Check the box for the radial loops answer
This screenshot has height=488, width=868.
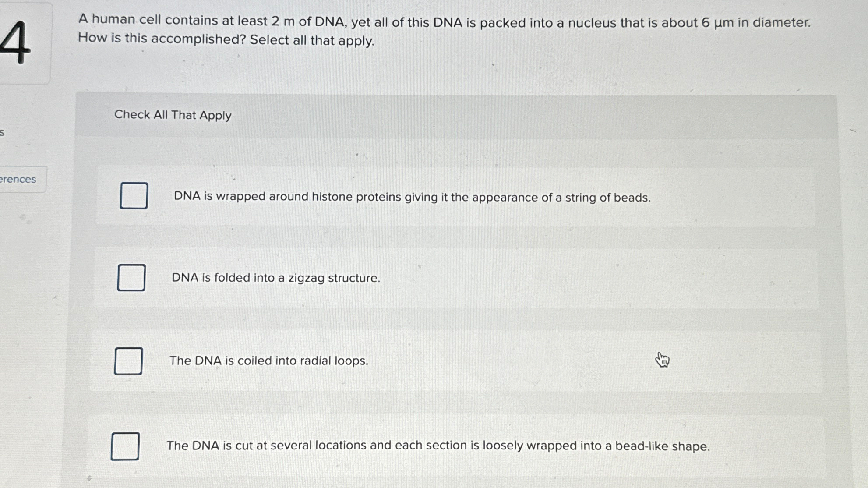pyautogui.click(x=128, y=361)
